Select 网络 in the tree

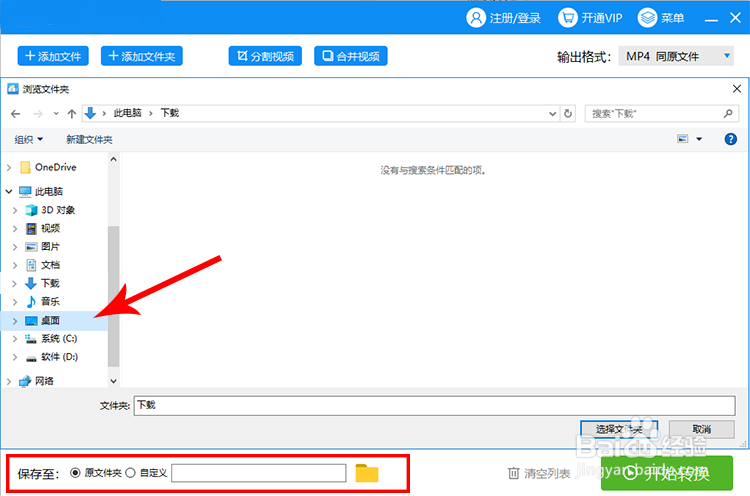click(x=44, y=381)
